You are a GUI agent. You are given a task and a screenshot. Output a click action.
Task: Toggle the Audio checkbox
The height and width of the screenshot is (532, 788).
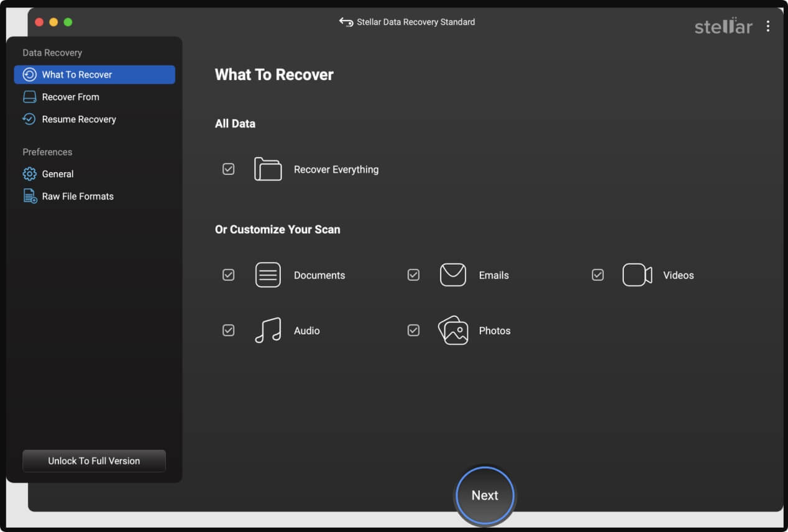coord(229,331)
